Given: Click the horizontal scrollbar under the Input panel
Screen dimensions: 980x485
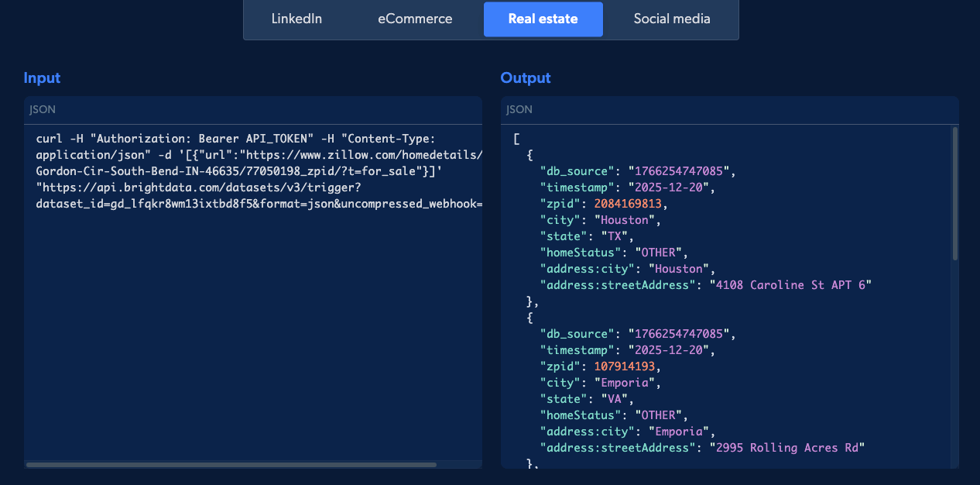Looking at the screenshot, I should (x=232, y=463).
